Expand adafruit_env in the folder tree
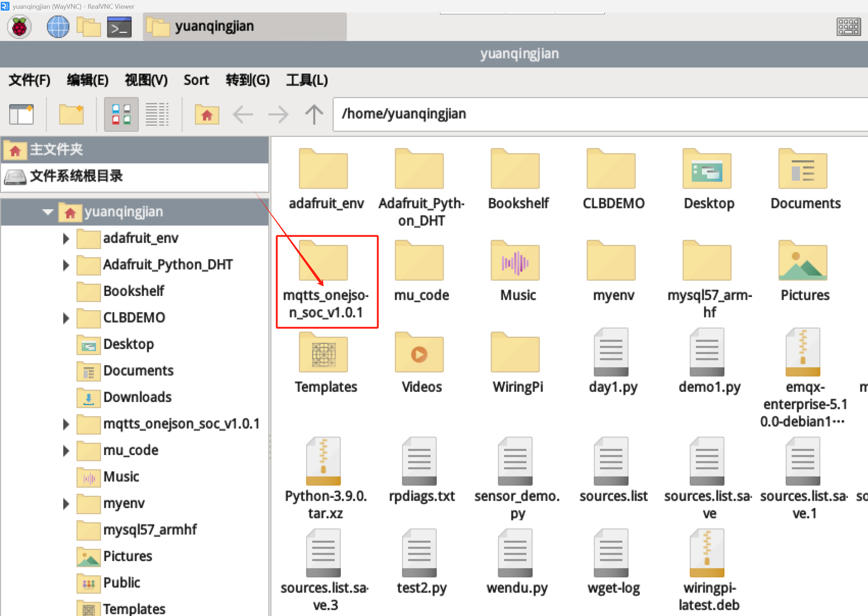 (x=66, y=238)
